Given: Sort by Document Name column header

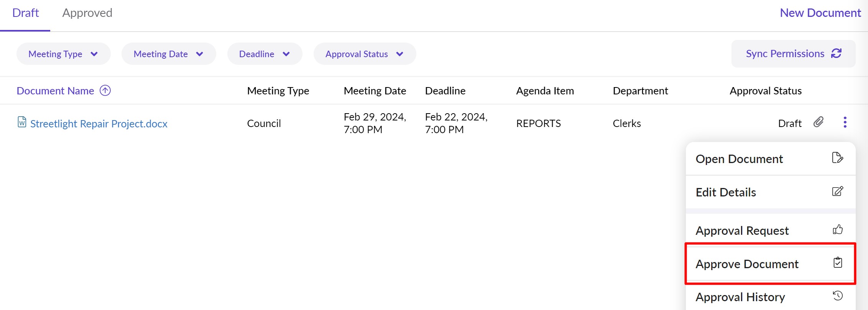Looking at the screenshot, I should [x=55, y=91].
